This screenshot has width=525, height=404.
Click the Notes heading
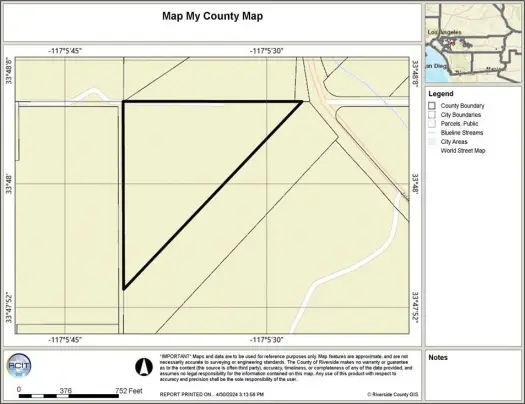(438, 357)
